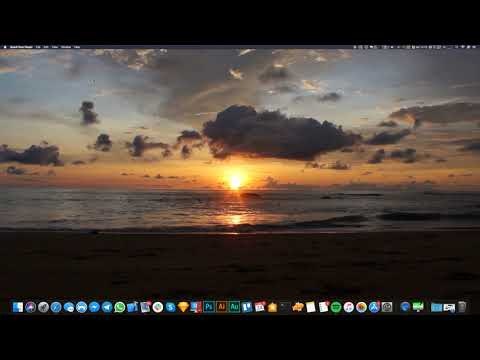Launch Siri from the dock

pyautogui.click(x=30, y=307)
